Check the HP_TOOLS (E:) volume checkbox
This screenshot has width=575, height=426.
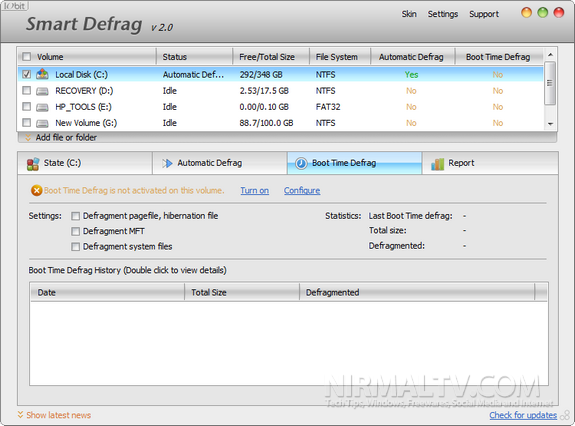pyautogui.click(x=26, y=106)
